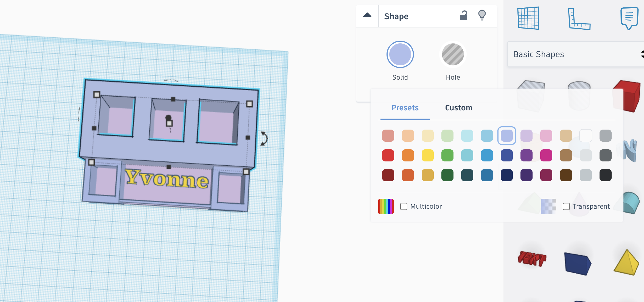
Task: Pick the red TEXT shape
Action: [x=532, y=258]
